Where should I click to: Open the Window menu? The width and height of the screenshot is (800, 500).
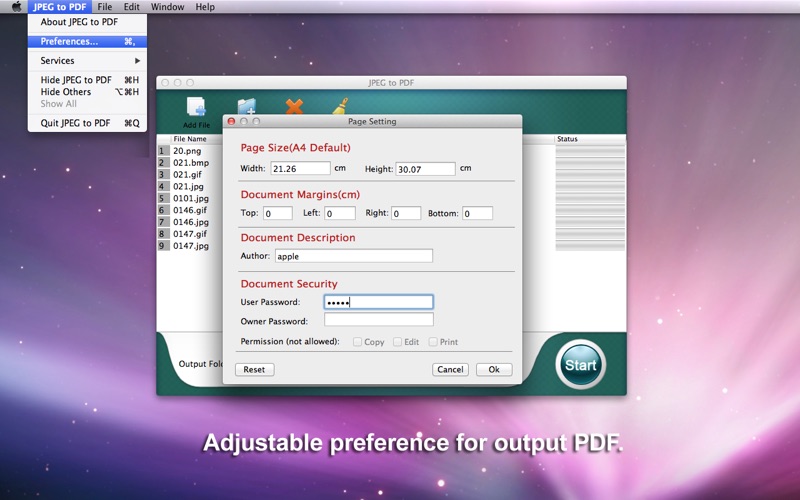click(x=167, y=7)
